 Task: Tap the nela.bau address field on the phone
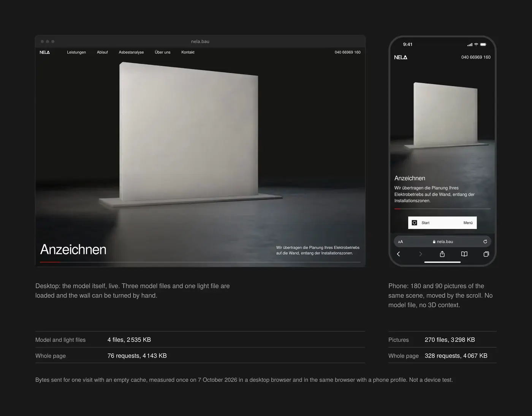pyautogui.click(x=442, y=241)
